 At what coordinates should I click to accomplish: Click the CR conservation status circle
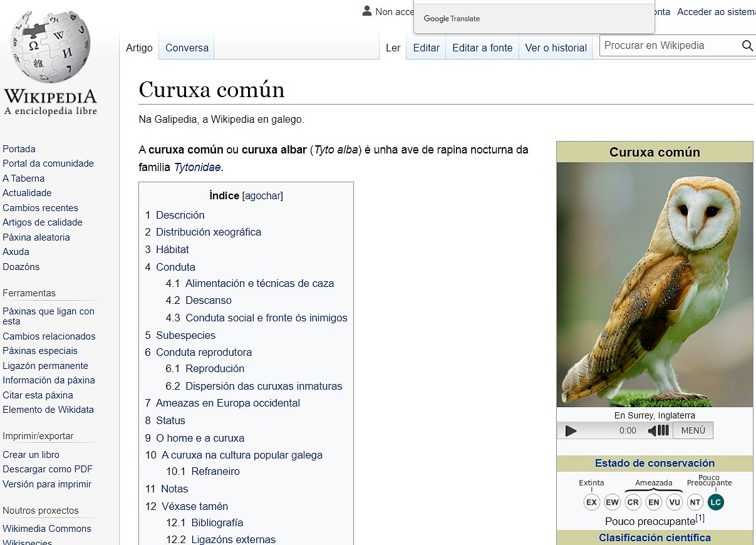click(x=633, y=502)
